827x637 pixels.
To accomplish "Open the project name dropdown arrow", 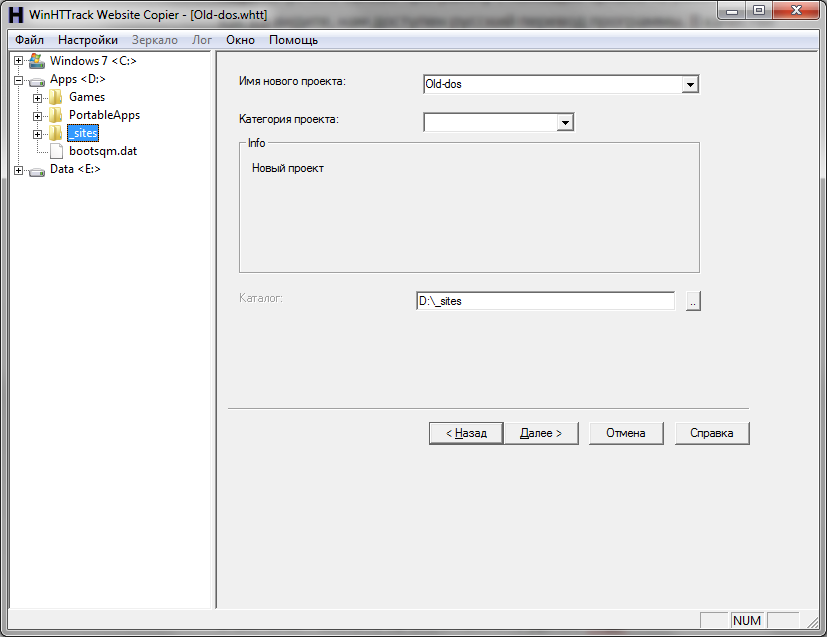I will (690, 84).
